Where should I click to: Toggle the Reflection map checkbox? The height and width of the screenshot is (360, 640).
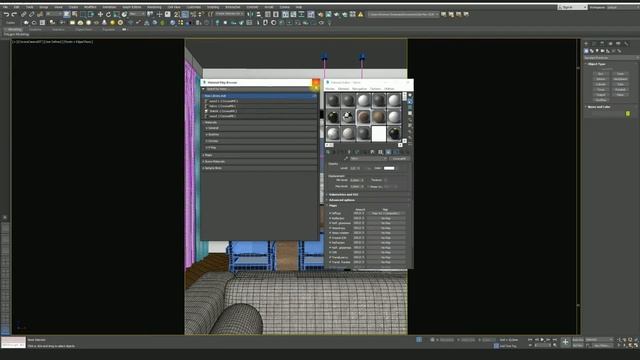click(330, 218)
